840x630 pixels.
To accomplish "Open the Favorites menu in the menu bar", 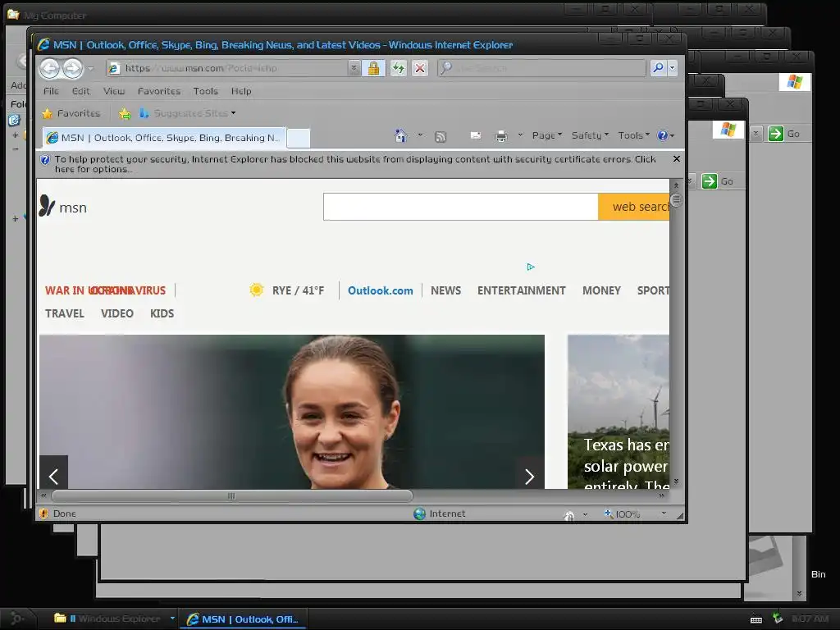I will 159,91.
